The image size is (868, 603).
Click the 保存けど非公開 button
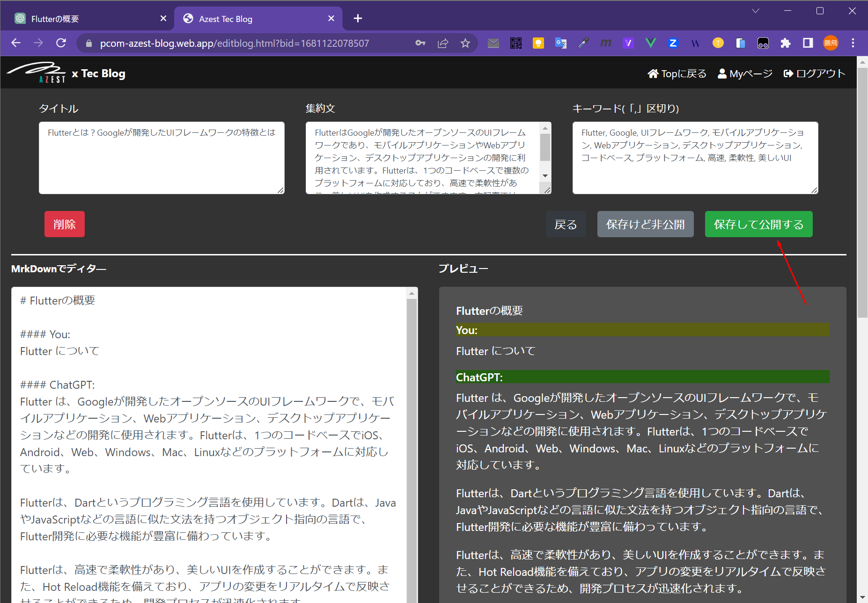click(645, 225)
